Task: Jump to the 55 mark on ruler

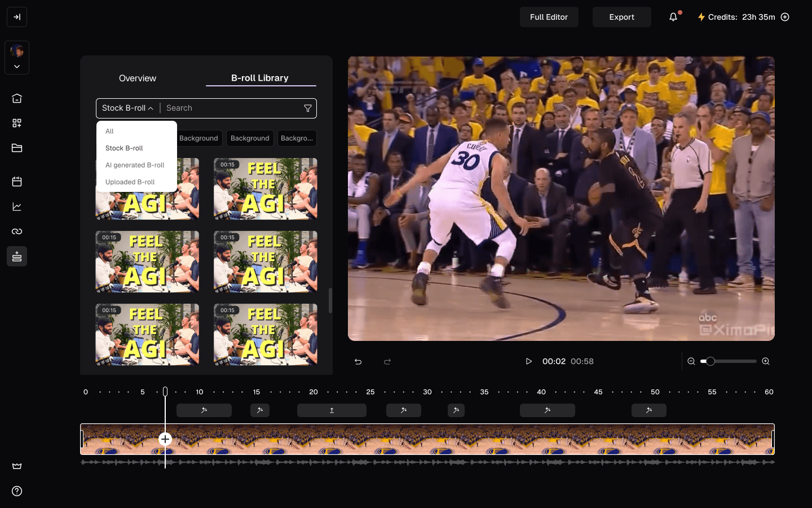Action: click(712, 392)
